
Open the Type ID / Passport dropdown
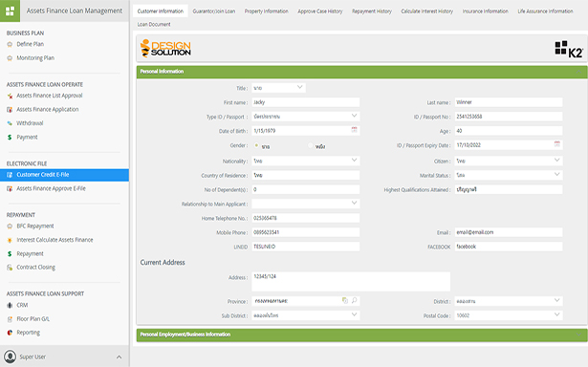[x=306, y=117]
